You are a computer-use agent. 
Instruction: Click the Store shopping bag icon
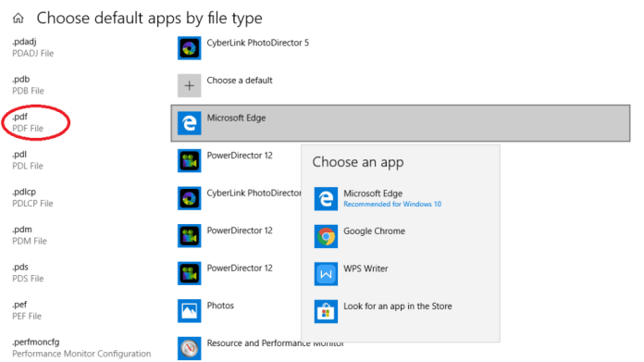coord(326,311)
